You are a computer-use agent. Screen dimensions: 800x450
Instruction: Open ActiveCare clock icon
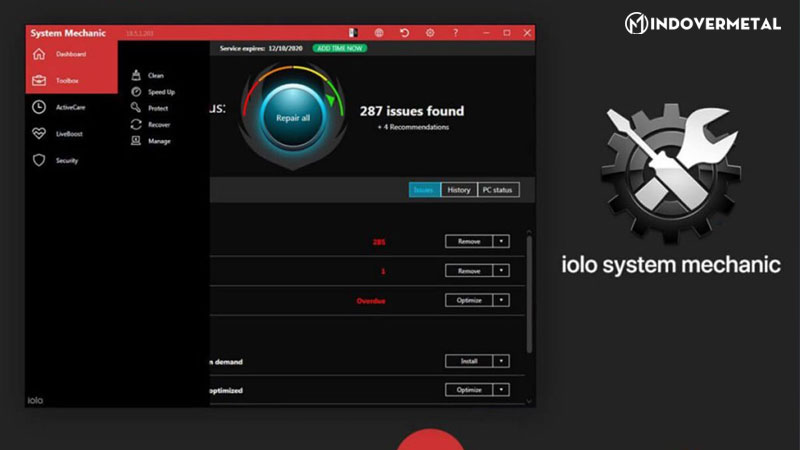click(x=39, y=107)
